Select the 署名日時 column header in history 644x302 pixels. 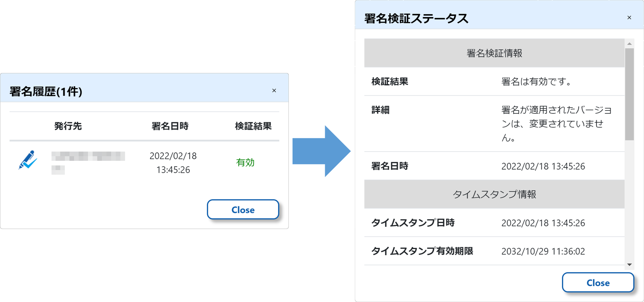170,126
